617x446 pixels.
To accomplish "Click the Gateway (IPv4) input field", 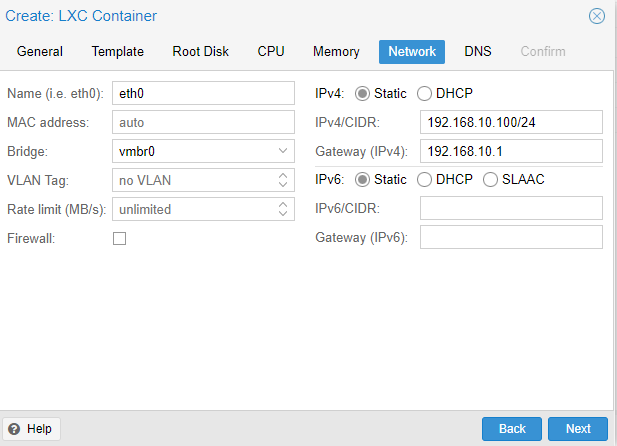I will (511, 151).
